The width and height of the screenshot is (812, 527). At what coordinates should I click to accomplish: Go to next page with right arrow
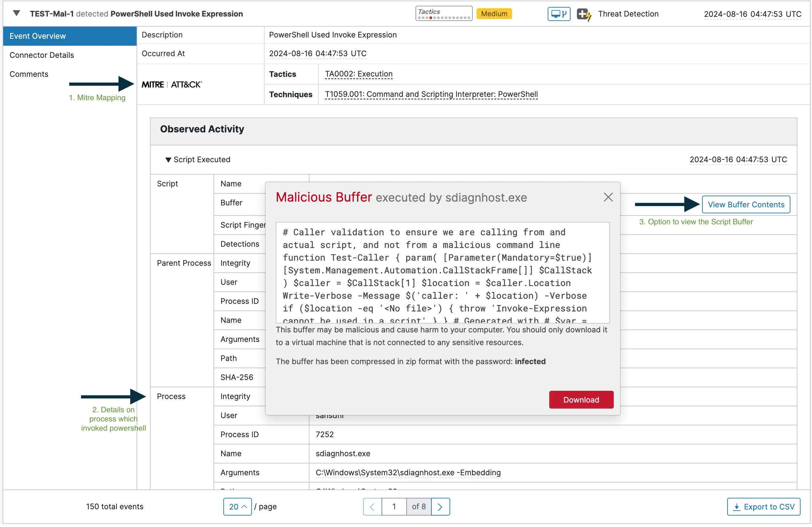click(440, 507)
